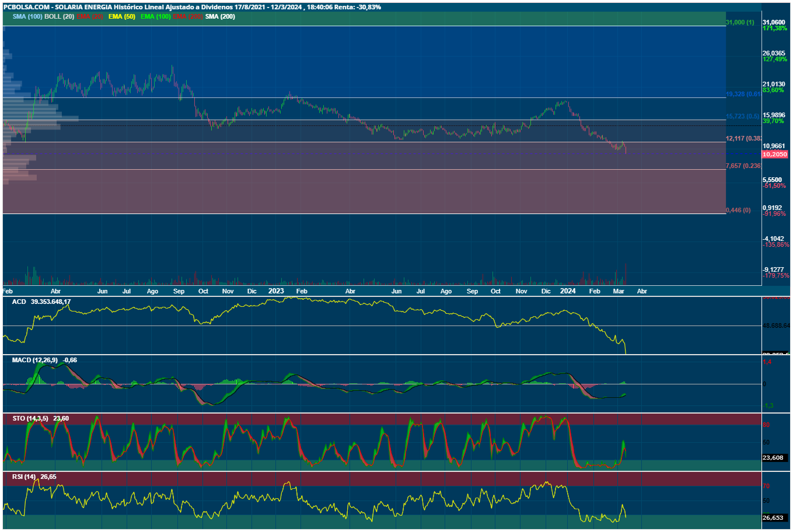
Task: Click the 2023 year label on time axis
Action: coord(276,290)
